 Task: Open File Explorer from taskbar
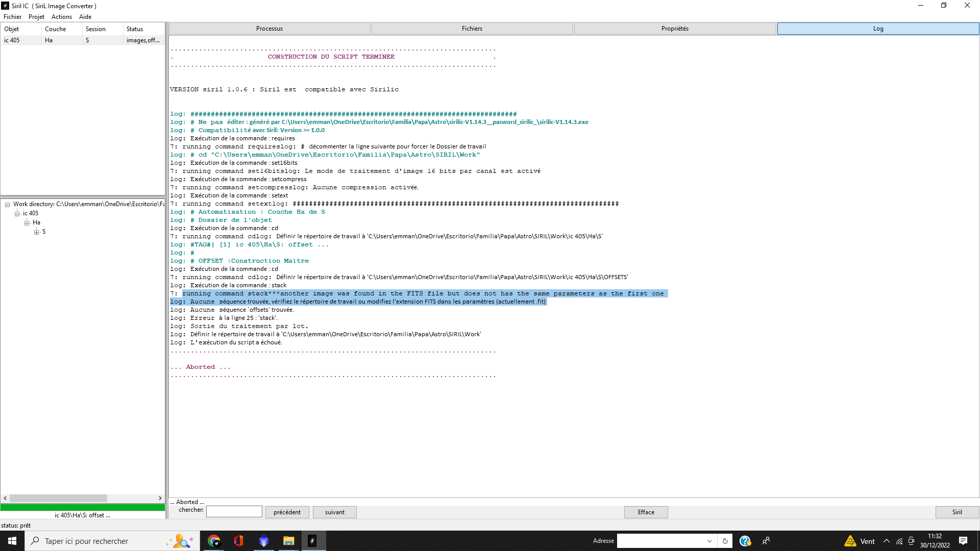click(288, 541)
